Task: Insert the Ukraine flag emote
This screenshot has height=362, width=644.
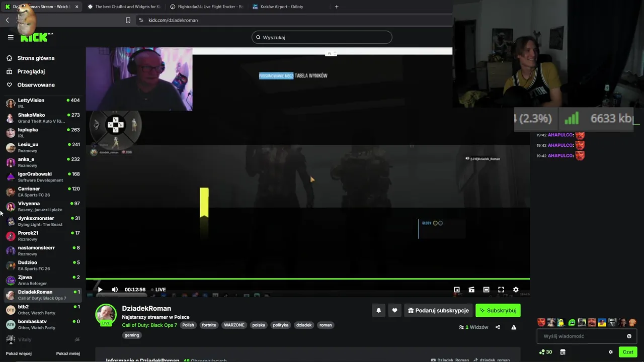Action: point(602,322)
